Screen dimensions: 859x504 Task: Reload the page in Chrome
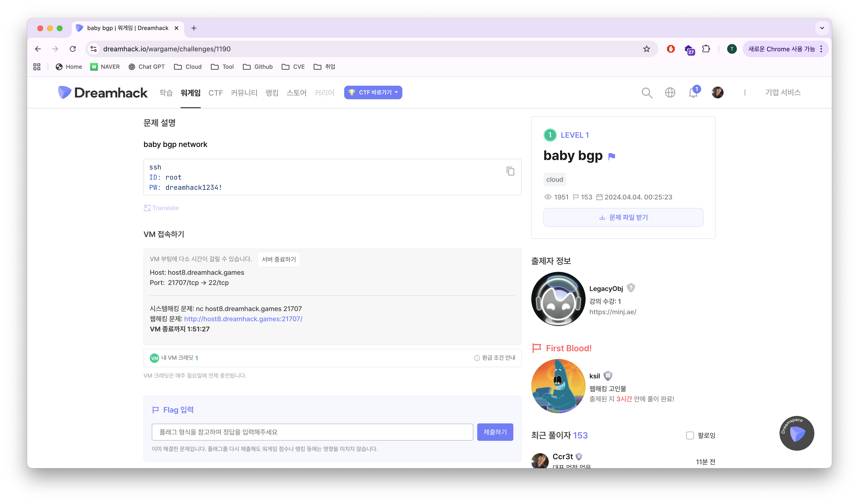tap(73, 49)
